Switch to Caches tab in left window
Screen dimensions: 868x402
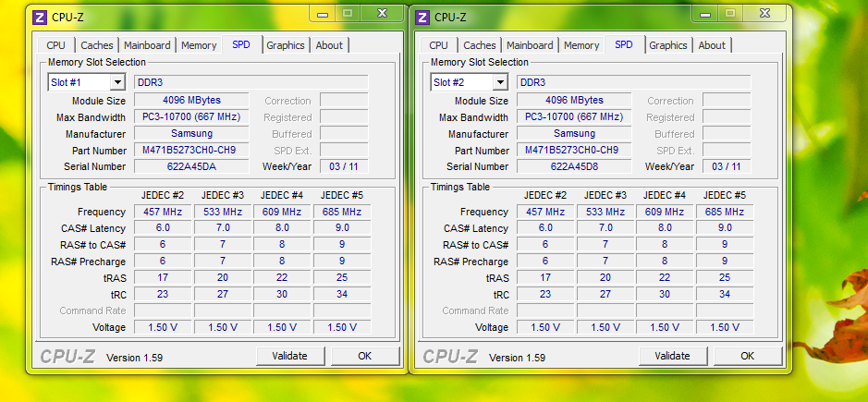pos(97,45)
